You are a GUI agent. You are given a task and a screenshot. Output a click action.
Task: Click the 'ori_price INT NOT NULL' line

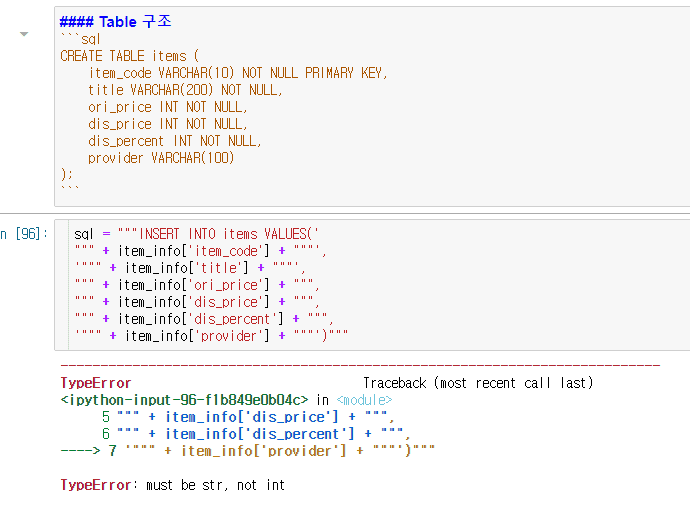(x=168, y=107)
